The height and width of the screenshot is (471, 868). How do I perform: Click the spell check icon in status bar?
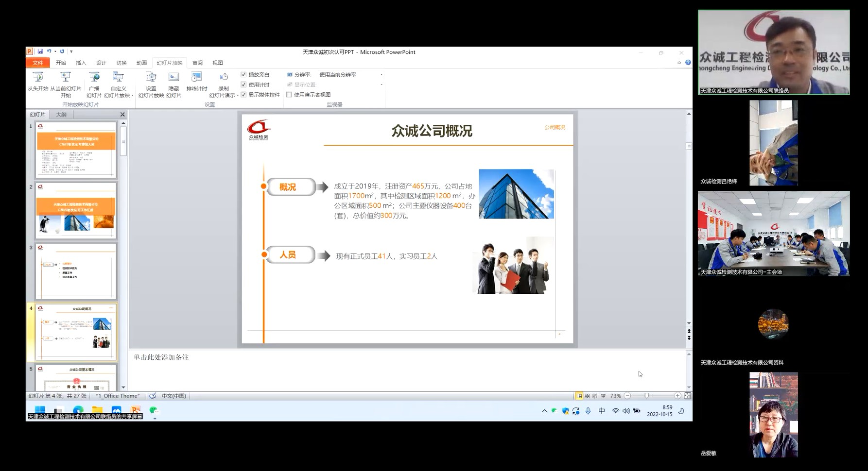click(153, 396)
